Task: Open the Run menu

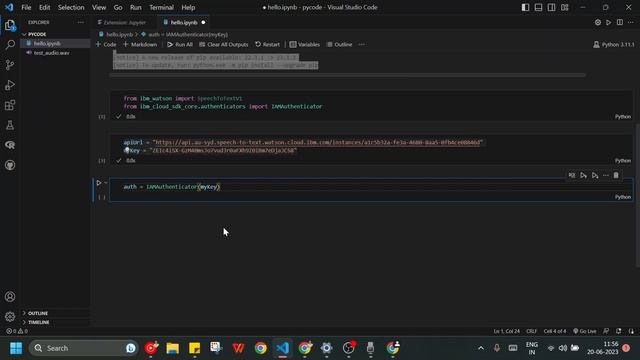Action: coord(136,7)
